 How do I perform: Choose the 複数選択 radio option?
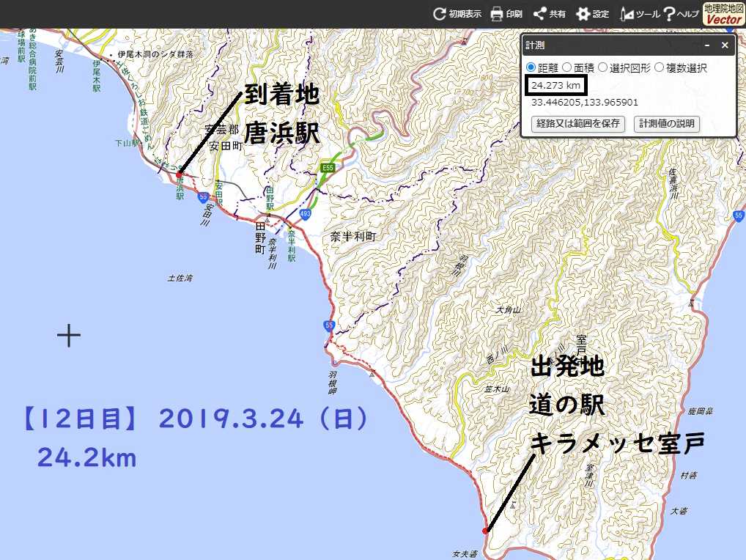pyautogui.click(x=659, y=67)
